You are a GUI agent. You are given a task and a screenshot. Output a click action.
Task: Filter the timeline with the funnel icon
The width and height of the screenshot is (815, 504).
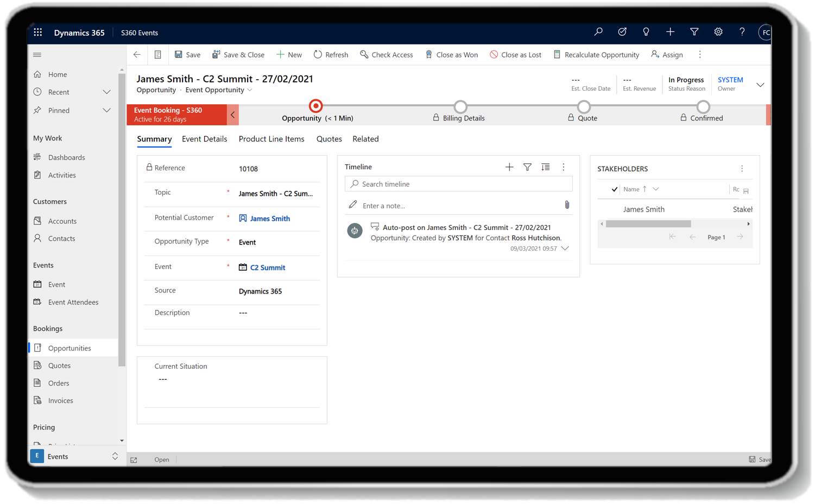click(x=527, y=167)
